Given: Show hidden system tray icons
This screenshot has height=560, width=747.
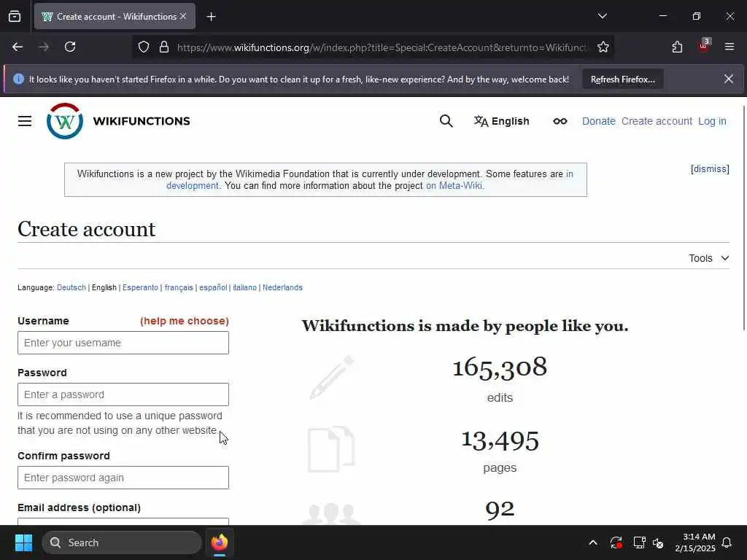Looking at the screenshot, I should pyautogui.click(x=593, y=542).
